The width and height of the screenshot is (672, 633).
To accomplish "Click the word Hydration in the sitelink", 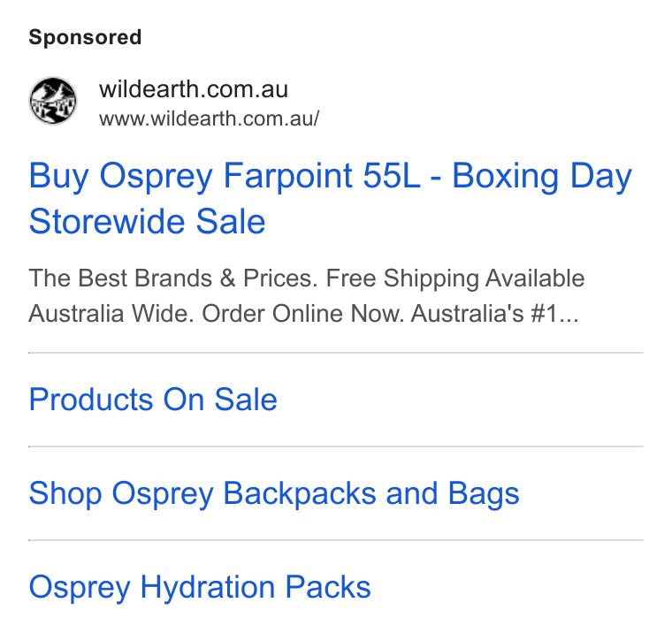I will [208, 587].
